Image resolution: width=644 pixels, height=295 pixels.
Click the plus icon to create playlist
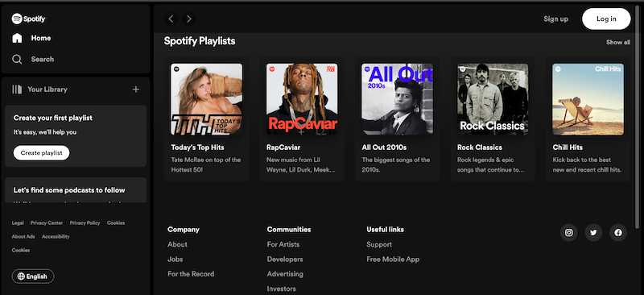(x=135, y=89)
